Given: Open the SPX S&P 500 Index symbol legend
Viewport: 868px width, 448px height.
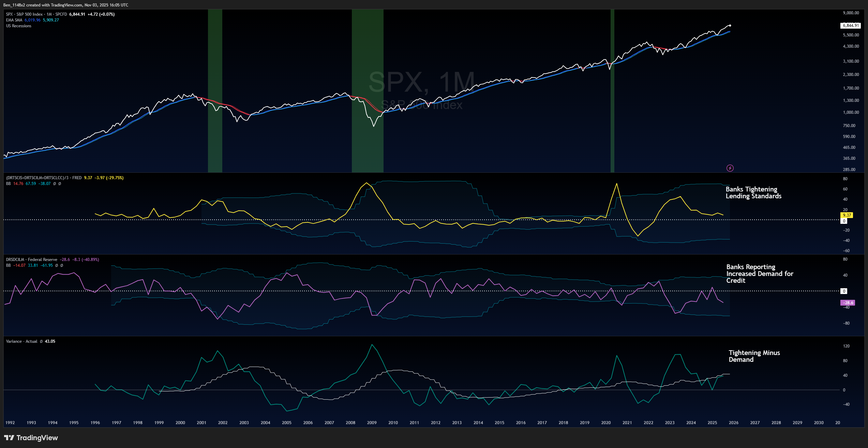Looking at the screenshot, I should coord(34,14).
